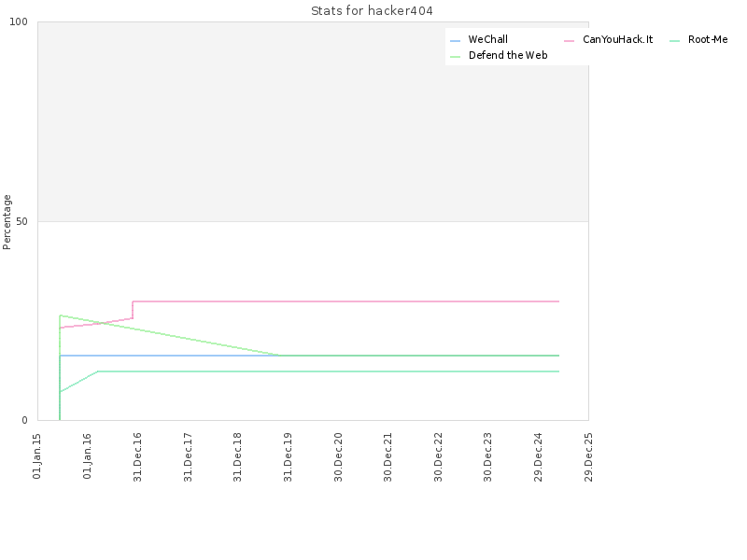
Task: Click the 01.Jan.16 x-axis date label
Action: pos(87,455)
